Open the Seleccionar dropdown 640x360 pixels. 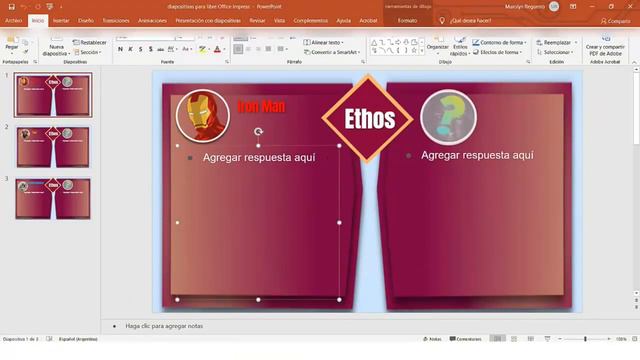[x=555, y=52]
